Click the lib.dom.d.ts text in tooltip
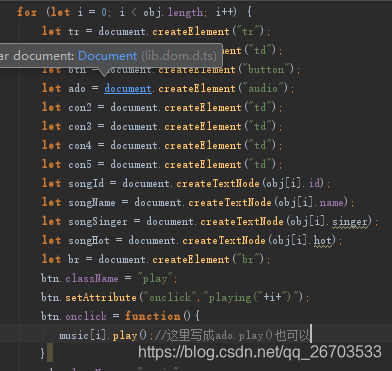This screenshot has width=392, height=371. pos(179,56)
